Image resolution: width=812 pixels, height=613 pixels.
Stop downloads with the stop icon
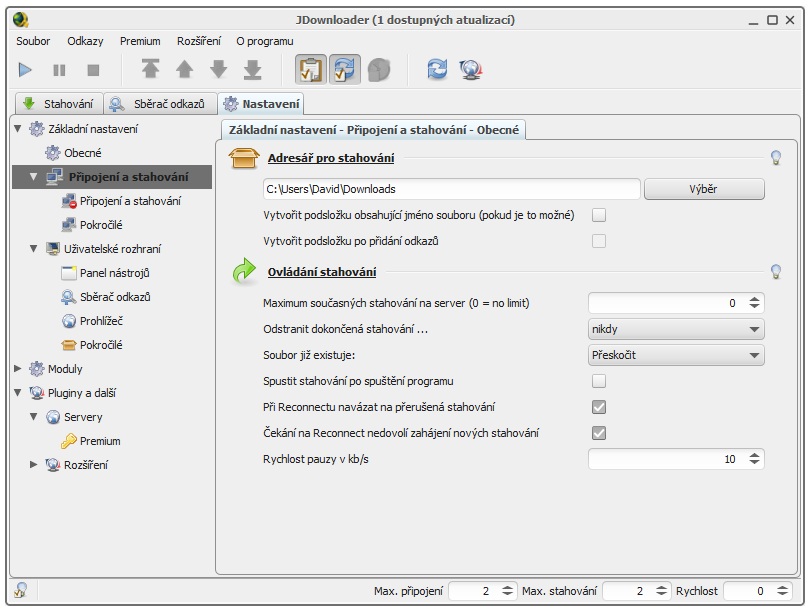(93, 70)
